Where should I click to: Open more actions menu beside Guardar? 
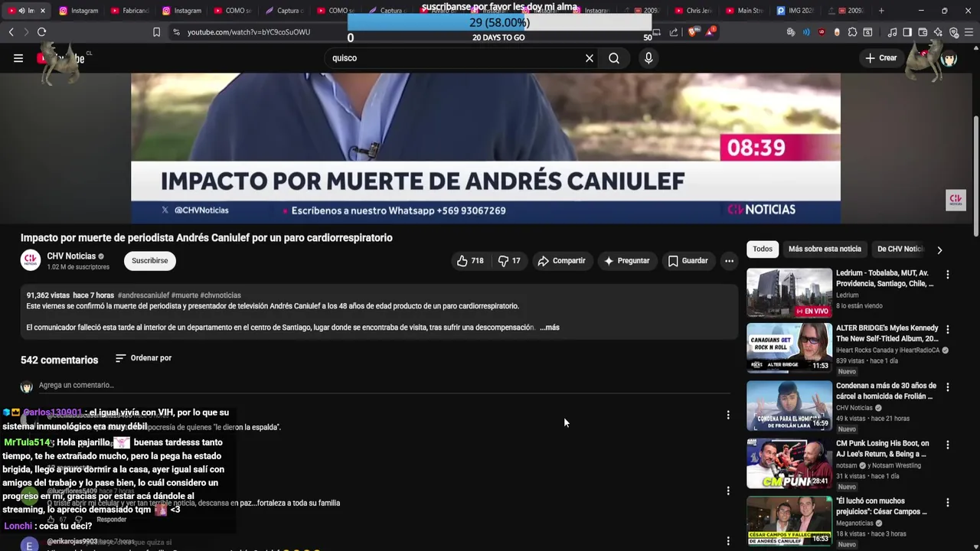(729, 261)
